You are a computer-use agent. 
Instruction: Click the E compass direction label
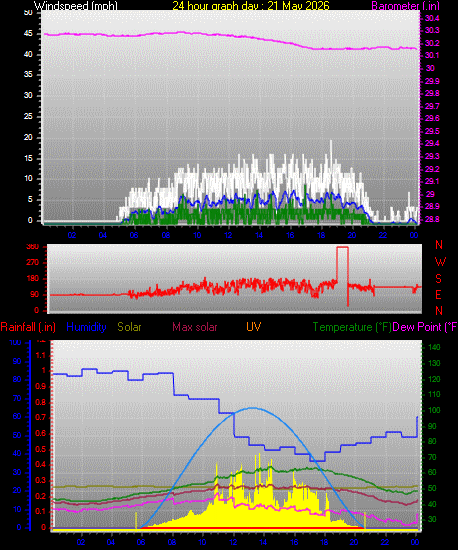438,295
